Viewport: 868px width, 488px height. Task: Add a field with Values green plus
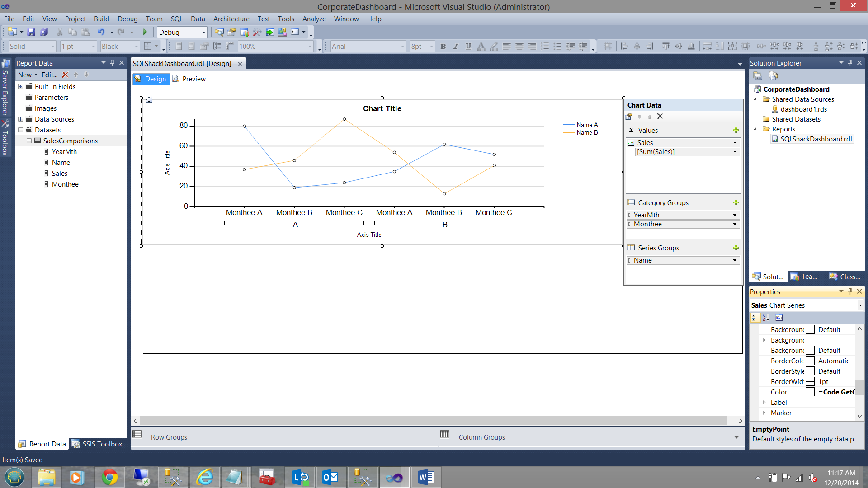(x=736, y=130)
